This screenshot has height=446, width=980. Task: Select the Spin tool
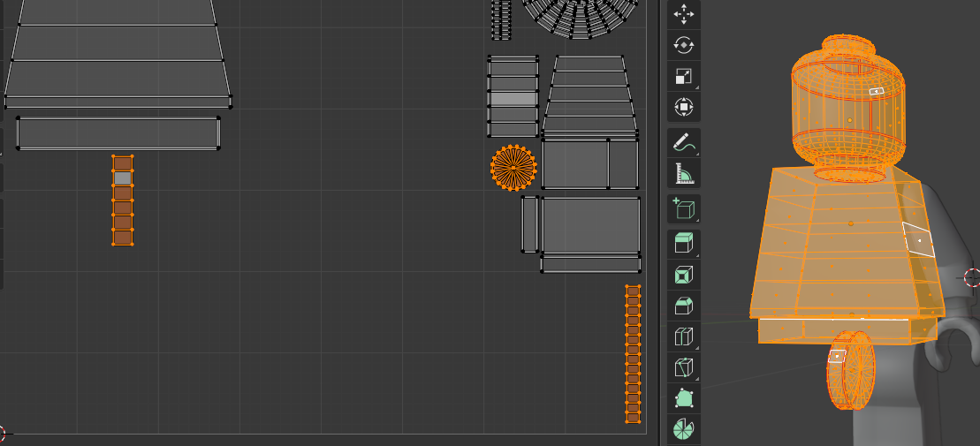(684, 429)
